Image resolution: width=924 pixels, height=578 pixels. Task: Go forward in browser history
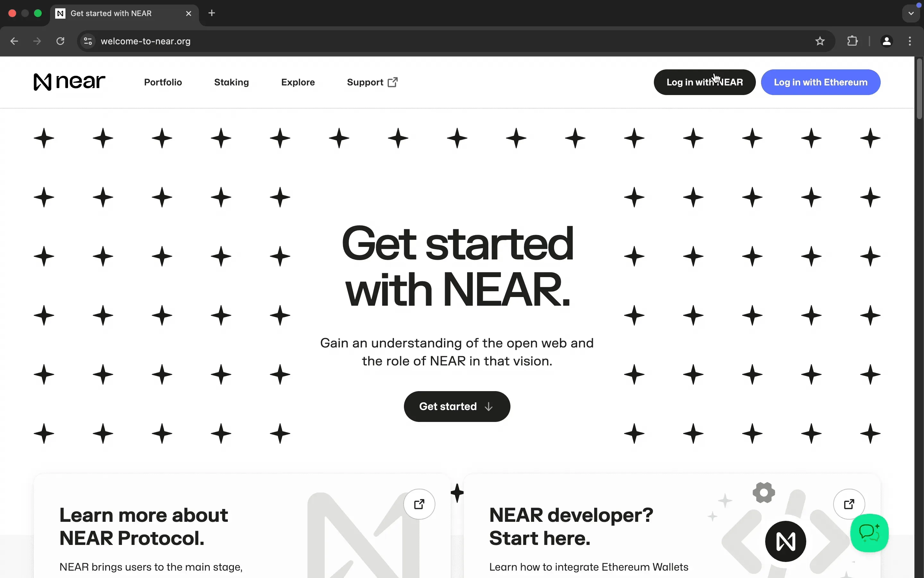(37, 41)
